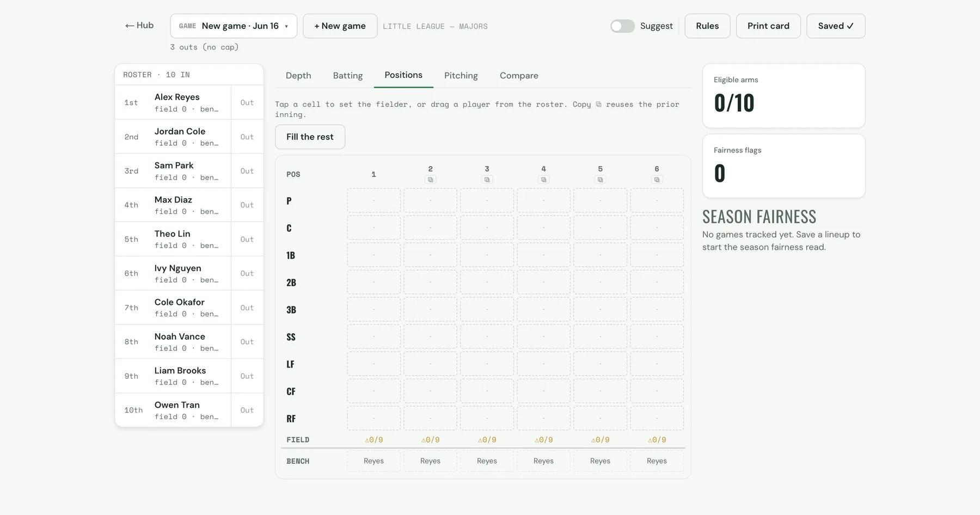Set RF fielder for inning 6

point(657,418)
